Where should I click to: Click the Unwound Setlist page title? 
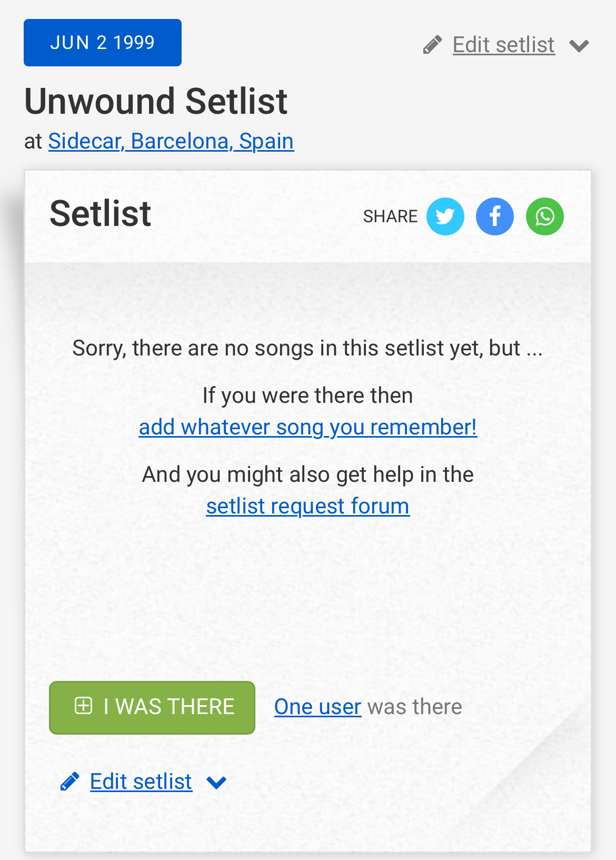pyautogui.click(x=156, y=101)
